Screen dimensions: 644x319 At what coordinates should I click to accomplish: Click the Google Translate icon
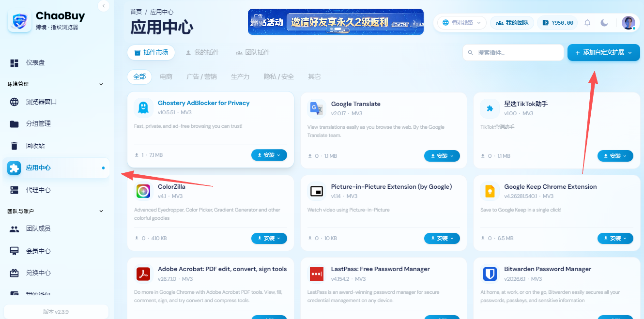pyautogui.click(x=316, y=108)
